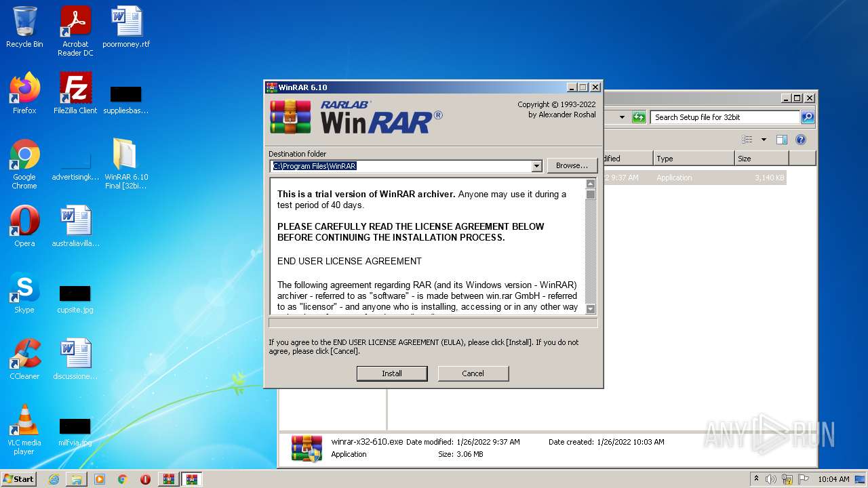The height and width of the screenshot is (488, 868).
Task: Click the license text scrollbar down arrow
Action: (x=591, y=309)
